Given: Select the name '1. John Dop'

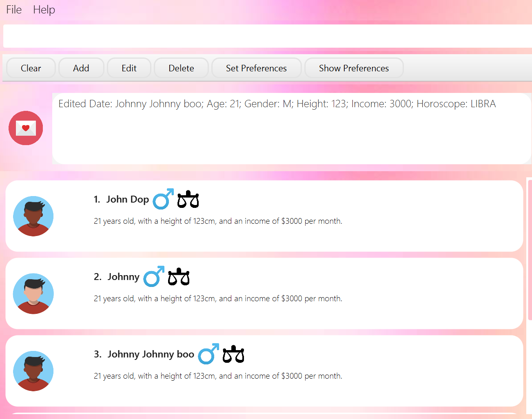Looking at the screenshot, I should tap(121, 199).
